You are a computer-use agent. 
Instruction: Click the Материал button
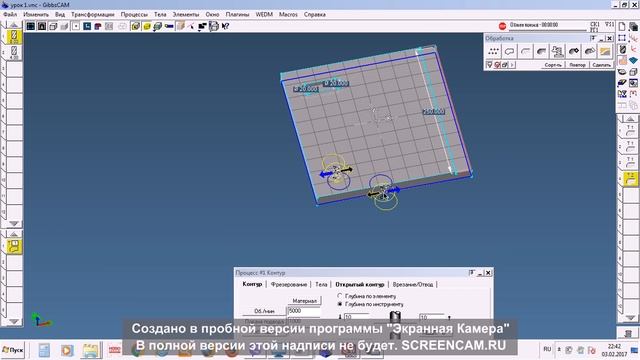304,301
